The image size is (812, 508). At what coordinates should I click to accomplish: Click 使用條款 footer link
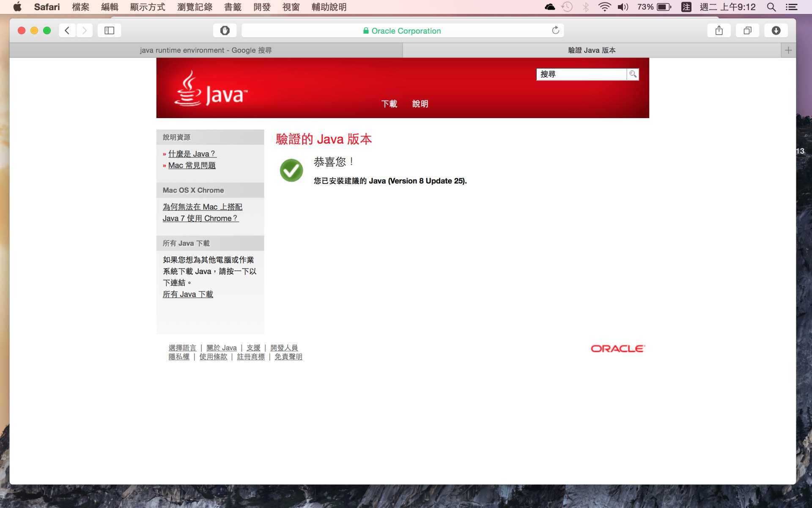coord(213,357)
